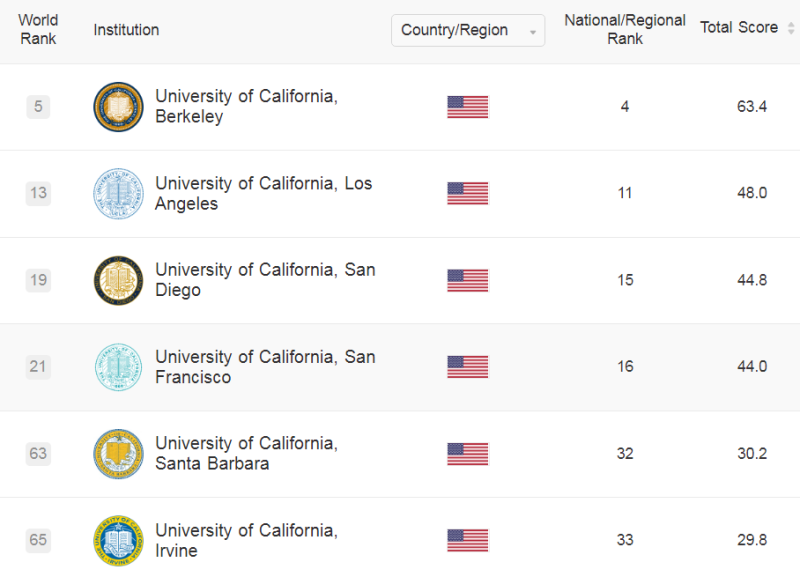This screenshot has height=577, width=800.
Task: Open the Country/Region dropdown
Action: (467, 30)
